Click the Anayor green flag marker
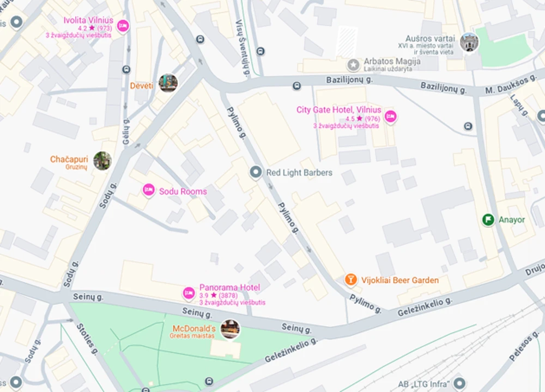 click(x=488, y=219)
